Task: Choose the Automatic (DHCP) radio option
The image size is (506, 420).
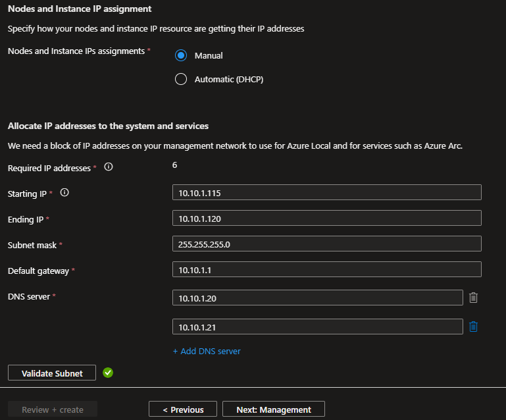Action: 181,80
